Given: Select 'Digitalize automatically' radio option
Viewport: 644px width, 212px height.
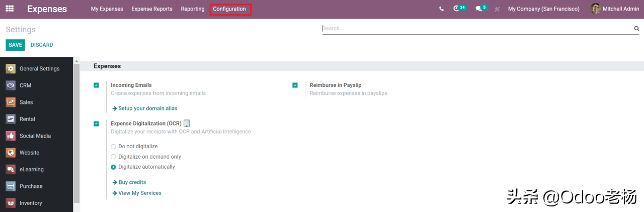Looking at the screenshot, I should [113, 167].
